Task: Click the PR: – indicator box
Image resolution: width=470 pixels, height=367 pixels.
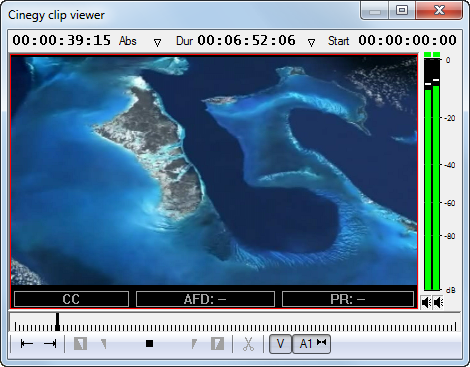Action: [x=348, y=299]
